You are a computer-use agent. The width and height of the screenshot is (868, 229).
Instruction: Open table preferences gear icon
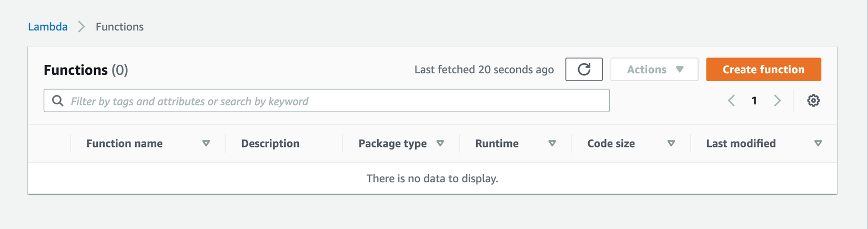point(813,101)
